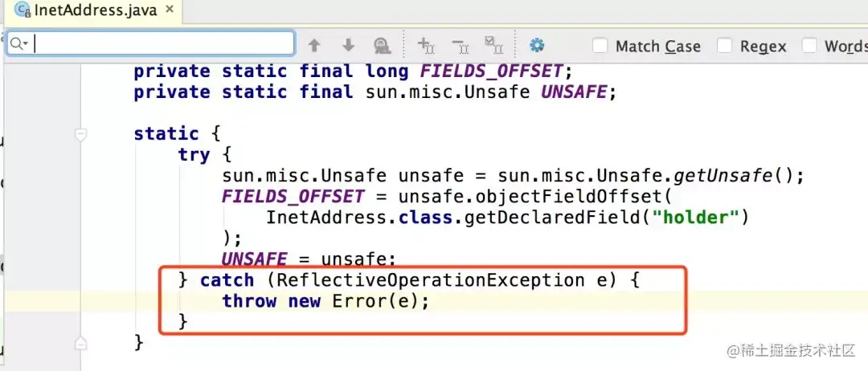Focus the find search text field

(150, 43)
